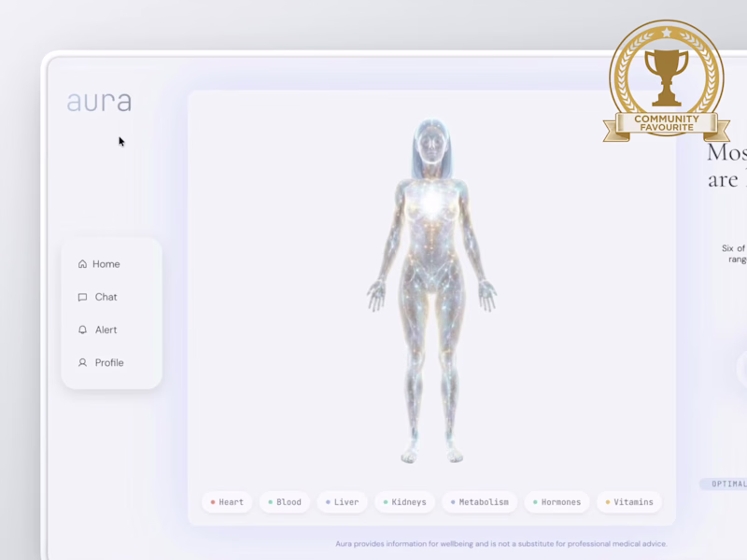Click the Community Favourite trophy badge
The image size is (747, 560).
click(x=666, y=81)
